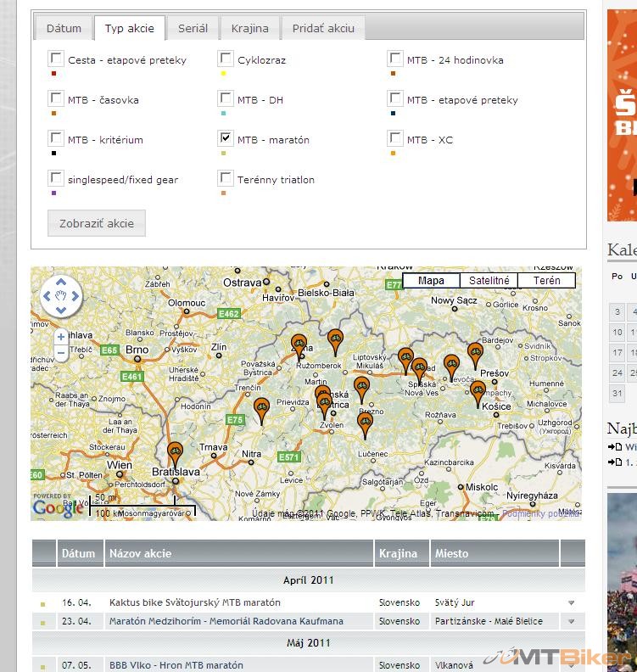This screenshot has width=637, height=672.
Task: Click the yellow Cyklozraz color swatch
Action: [x=223, y=74]
